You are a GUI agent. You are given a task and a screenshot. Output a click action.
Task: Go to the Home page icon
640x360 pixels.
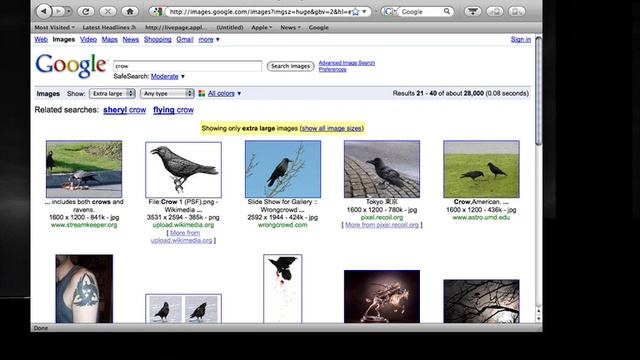coord(130,11)
